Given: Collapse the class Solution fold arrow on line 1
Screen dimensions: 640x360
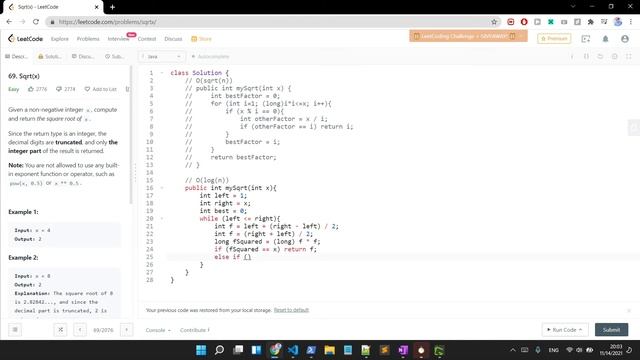Looking at the screenshot, I should [162, 73].
